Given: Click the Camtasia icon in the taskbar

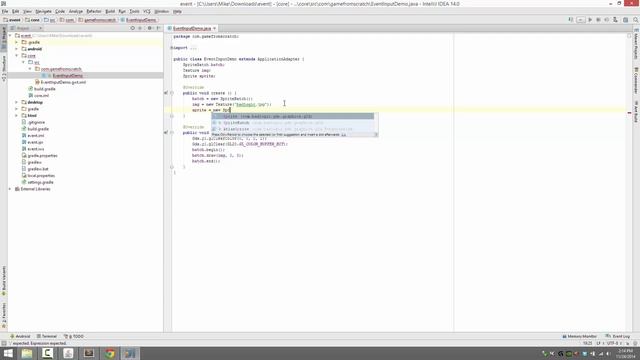Looking at the screenshot, I should [47, 353].
